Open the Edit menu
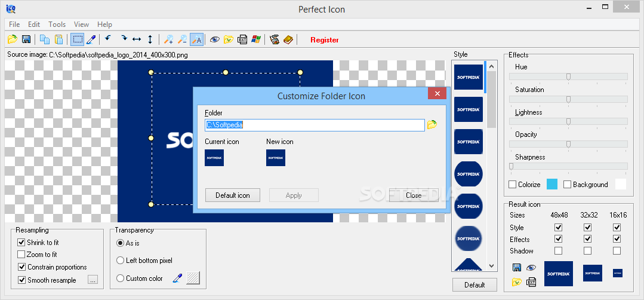This screenshot has width=644, height=300. (x=34, y=25)
